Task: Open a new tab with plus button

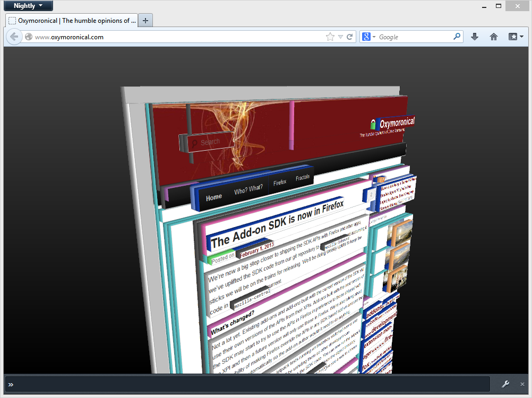Action: (x=145, y=21)
